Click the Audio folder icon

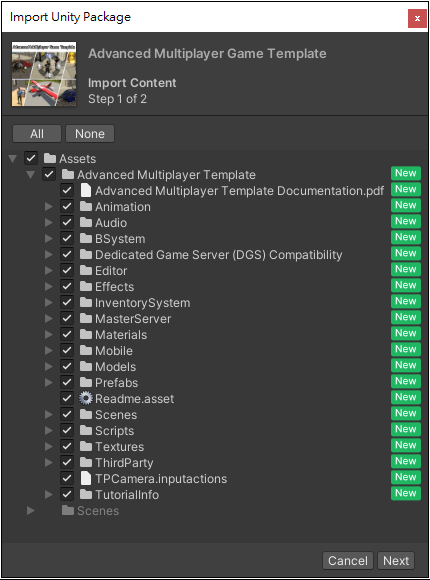[86, 222]
